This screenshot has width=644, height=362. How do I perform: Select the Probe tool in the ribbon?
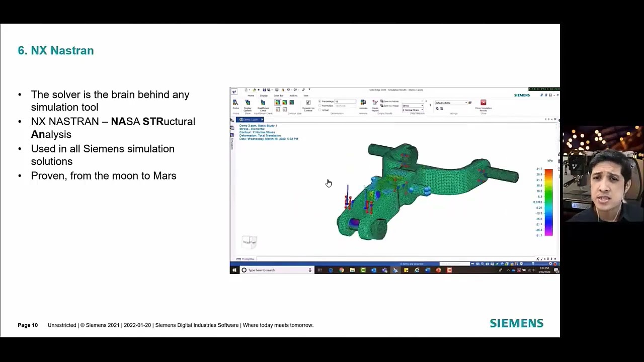click(235, 105)
